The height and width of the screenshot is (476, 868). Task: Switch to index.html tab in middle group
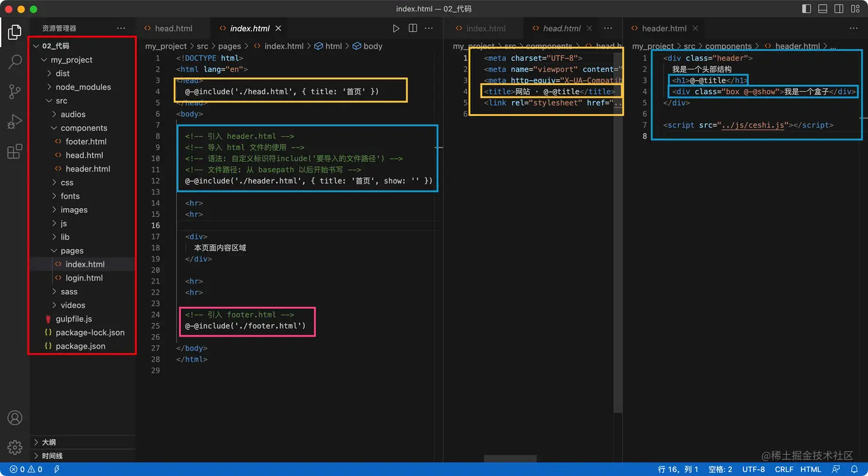(x=486, y=28)
